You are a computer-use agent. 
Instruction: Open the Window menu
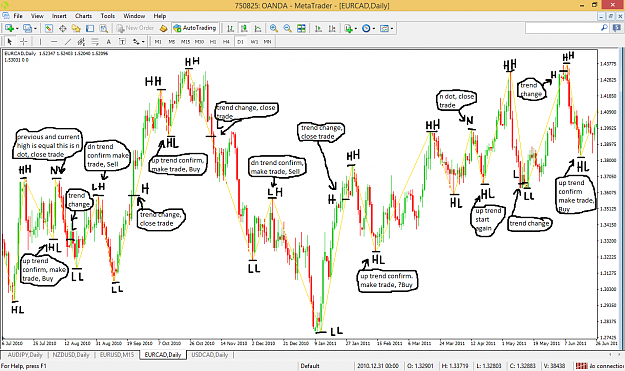[x=134, y=16]
